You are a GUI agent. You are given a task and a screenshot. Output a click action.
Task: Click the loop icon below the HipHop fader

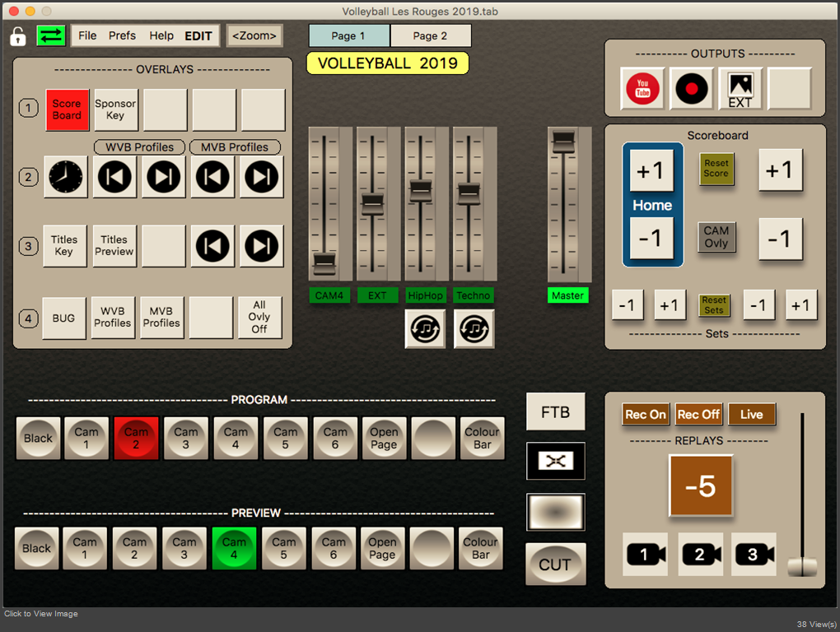point(426,328)
